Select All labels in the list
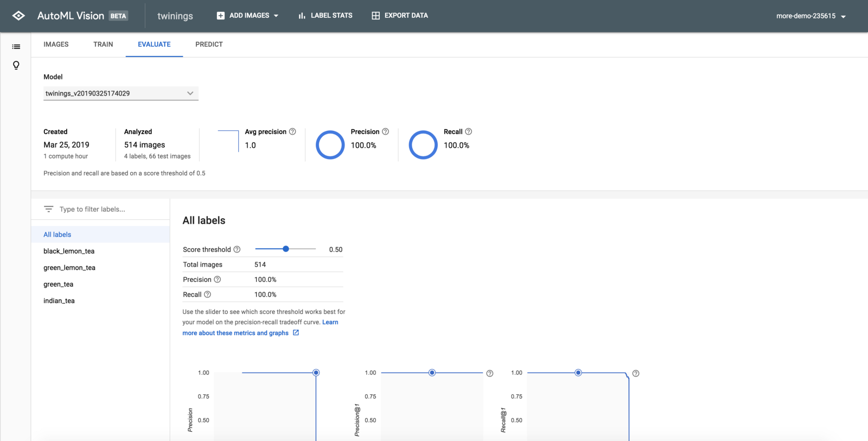 tap(100, 235)
